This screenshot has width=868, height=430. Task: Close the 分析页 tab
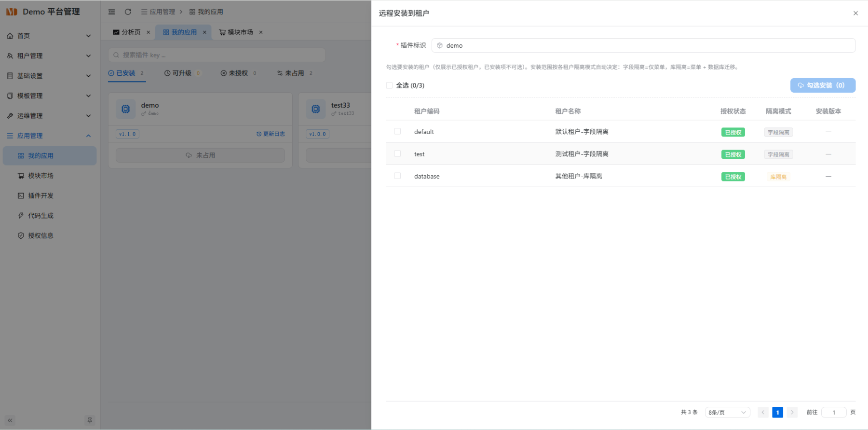pyautogui.click(x=148, y=32)
